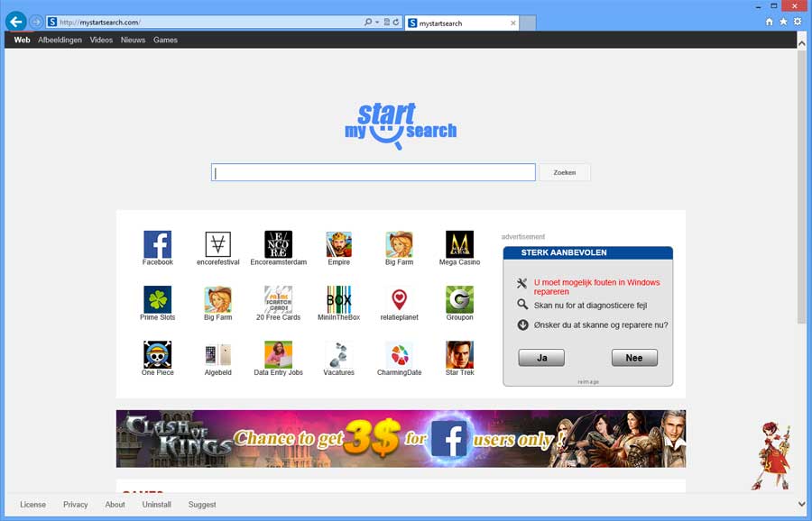This screenshot has height=521, width=812.
Task: Expand the address bar search dropdown arrow
Action: click(377, 23)
